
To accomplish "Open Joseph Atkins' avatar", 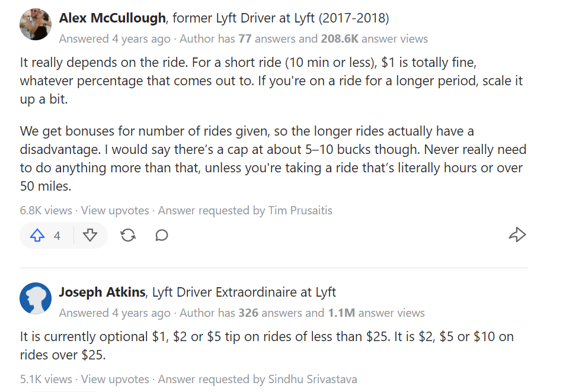I will (36, 298).
